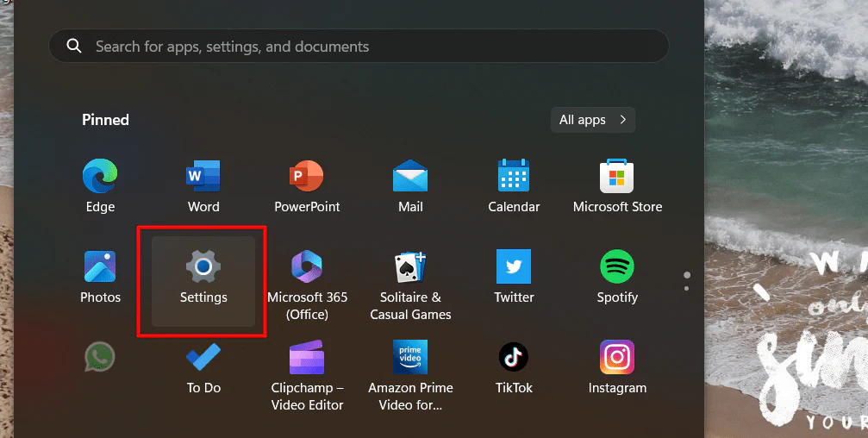The image size is (868, 438).
Task: Open Microsoft Store icon
Action: 616,176
